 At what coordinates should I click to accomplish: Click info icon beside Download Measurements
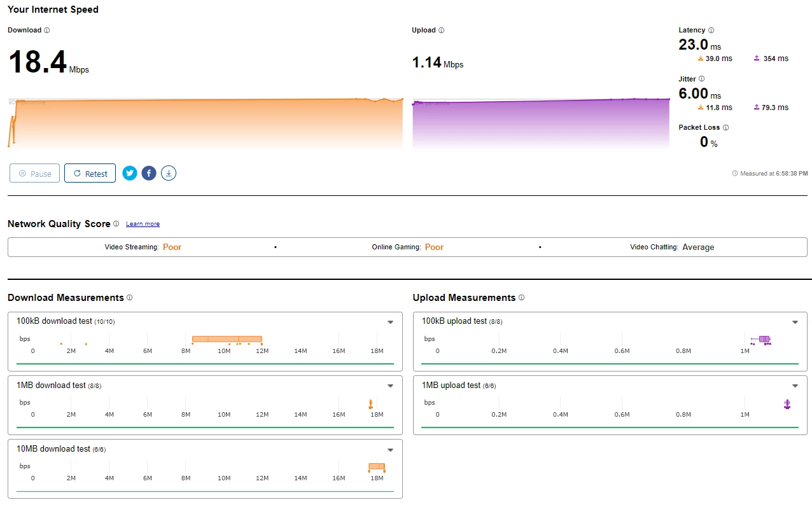point(130,298)
